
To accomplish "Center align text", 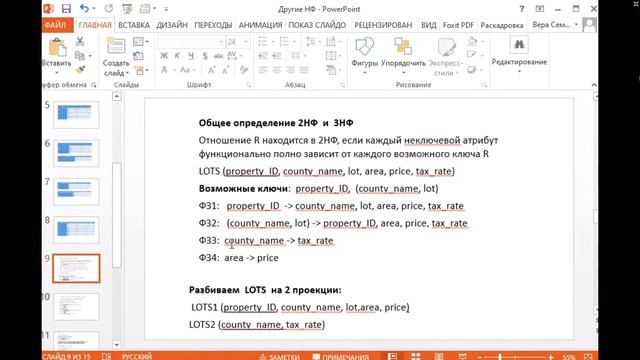I will pos(277,70).
